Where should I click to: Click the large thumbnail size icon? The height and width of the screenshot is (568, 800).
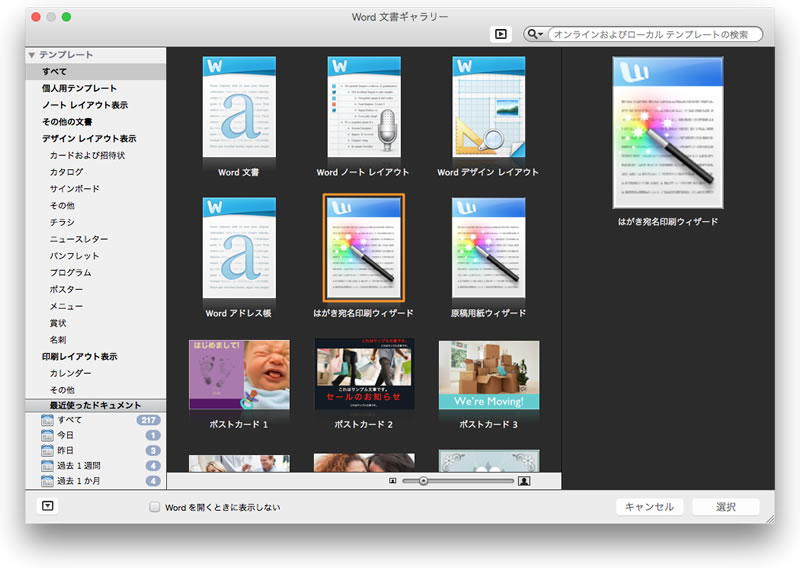pos(524,481)
